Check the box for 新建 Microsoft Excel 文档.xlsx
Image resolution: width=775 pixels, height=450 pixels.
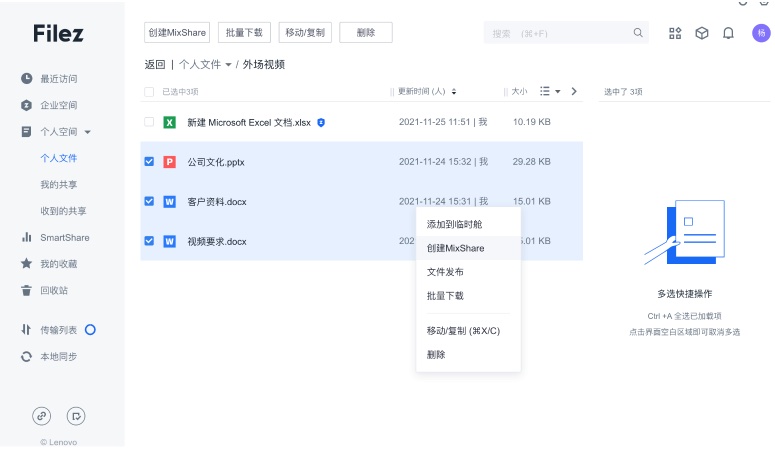click(x=149, y=122)
